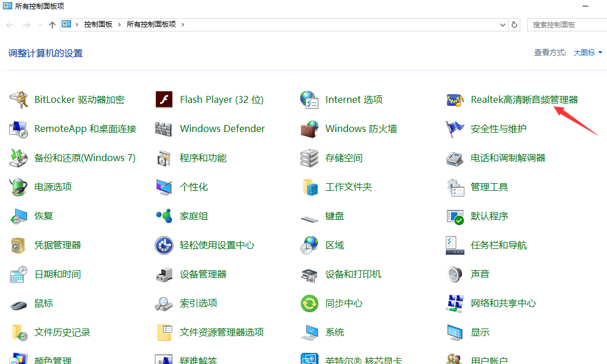The height and width of the screenshot is (364, 607).
Task: Open the 管理工具 gear icon
Action: pos(455,187)
